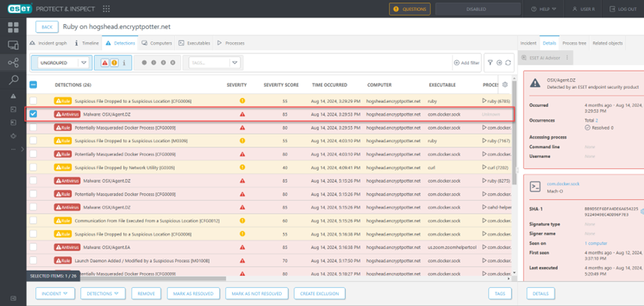Open the Incident dropdown at the bottom

pos(54,294)
